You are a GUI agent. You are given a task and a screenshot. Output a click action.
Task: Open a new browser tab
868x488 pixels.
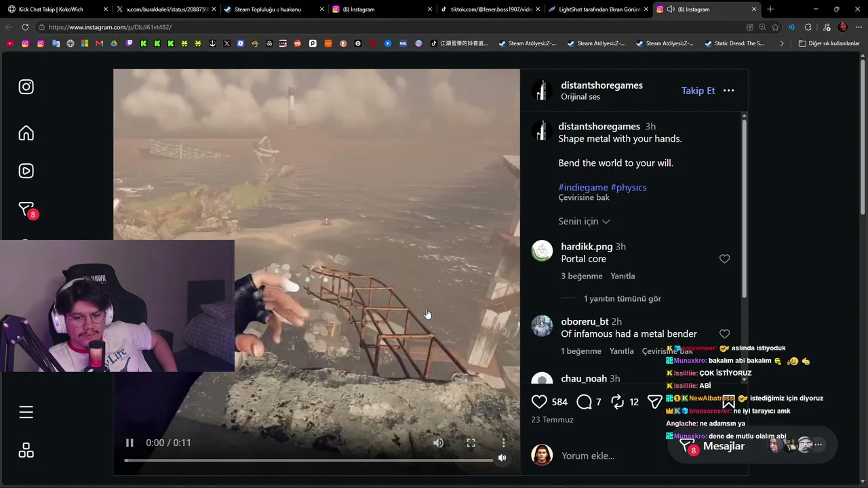coord(770,9)
